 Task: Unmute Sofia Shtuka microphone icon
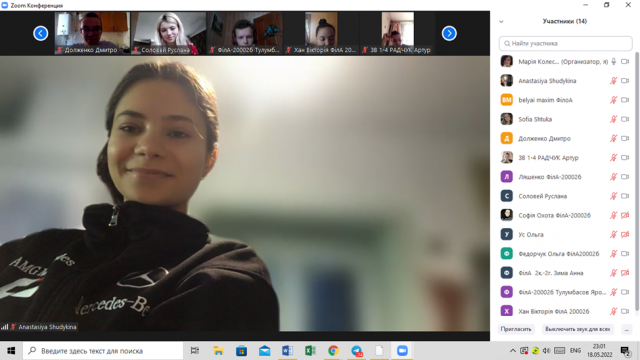(x=613, y=119)
